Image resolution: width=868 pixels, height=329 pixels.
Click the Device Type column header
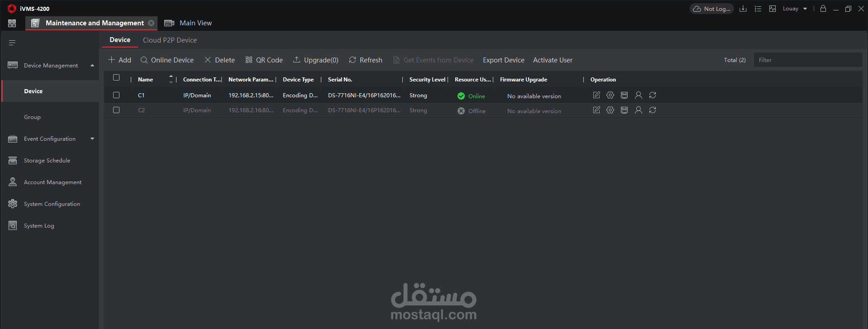click(298, 80)
